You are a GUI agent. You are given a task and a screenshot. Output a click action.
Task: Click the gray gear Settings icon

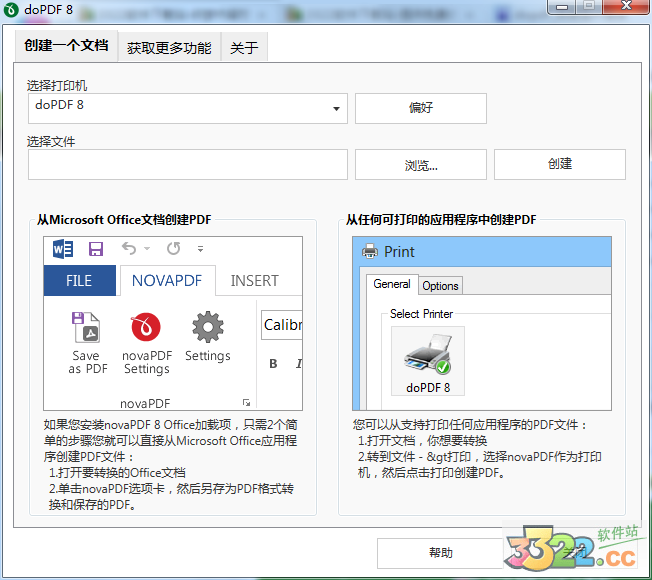click(207, 327)
